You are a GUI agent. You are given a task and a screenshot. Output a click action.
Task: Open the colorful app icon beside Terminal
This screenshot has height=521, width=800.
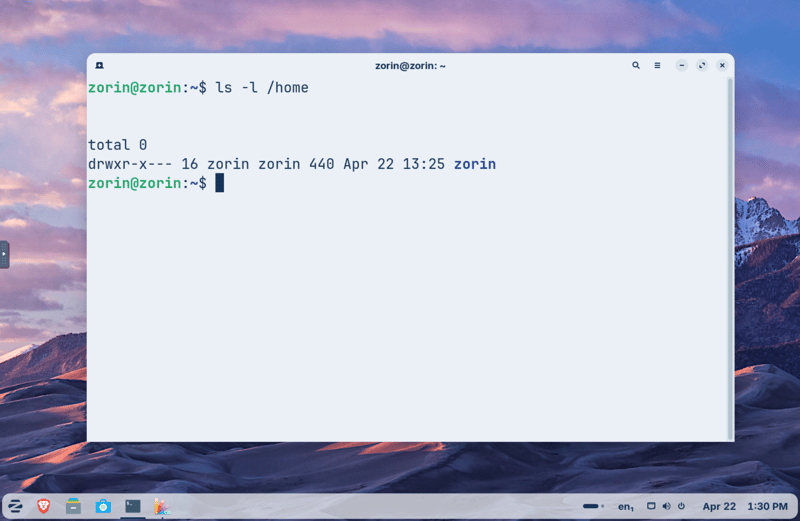tap(161, 506)
